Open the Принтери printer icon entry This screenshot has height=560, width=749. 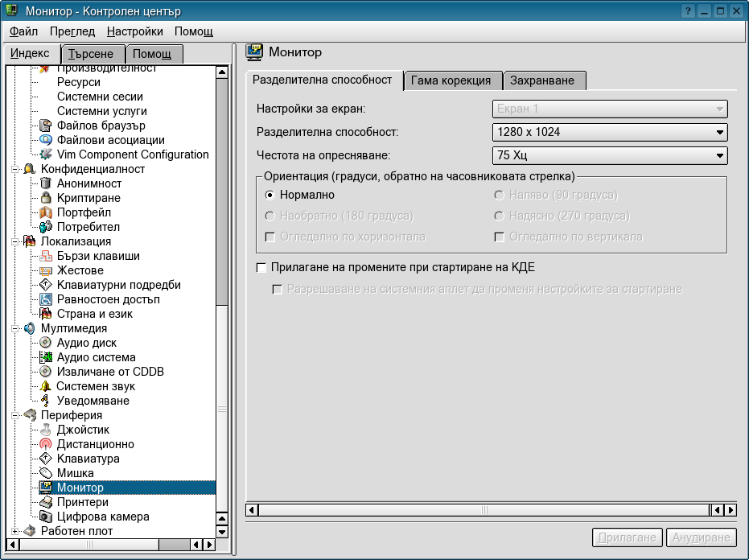[x=46, y=502]
